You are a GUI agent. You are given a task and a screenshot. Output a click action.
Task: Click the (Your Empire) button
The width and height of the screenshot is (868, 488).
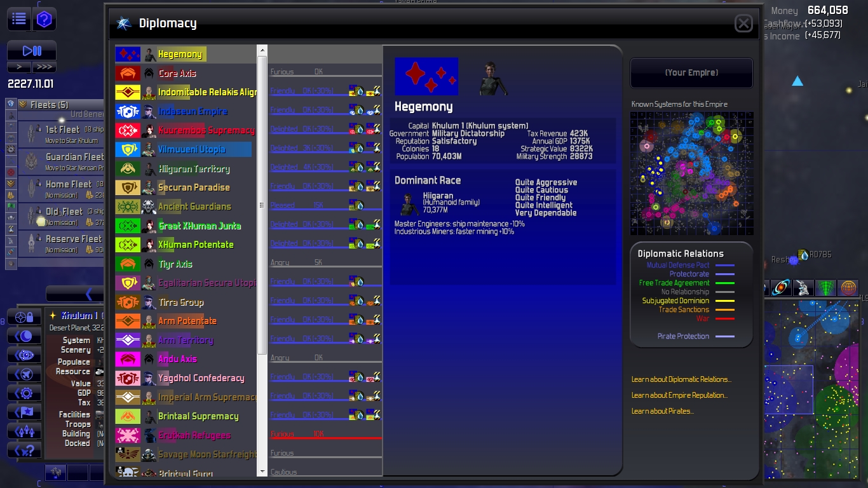(691, 73)
